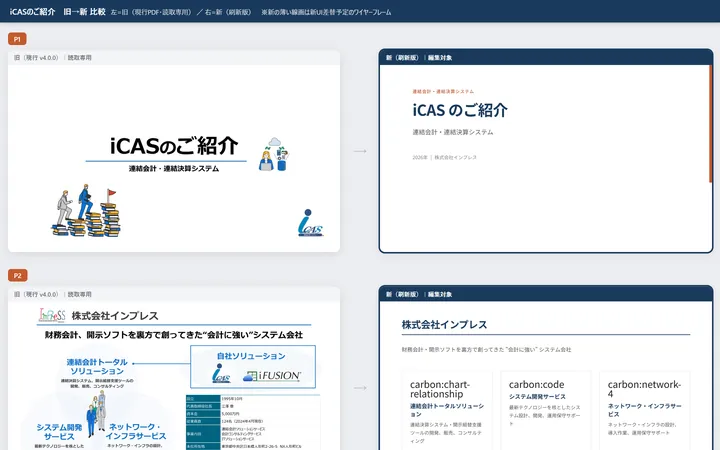
Task: Click the P1 page badge
Action: (x=17, y=39)
